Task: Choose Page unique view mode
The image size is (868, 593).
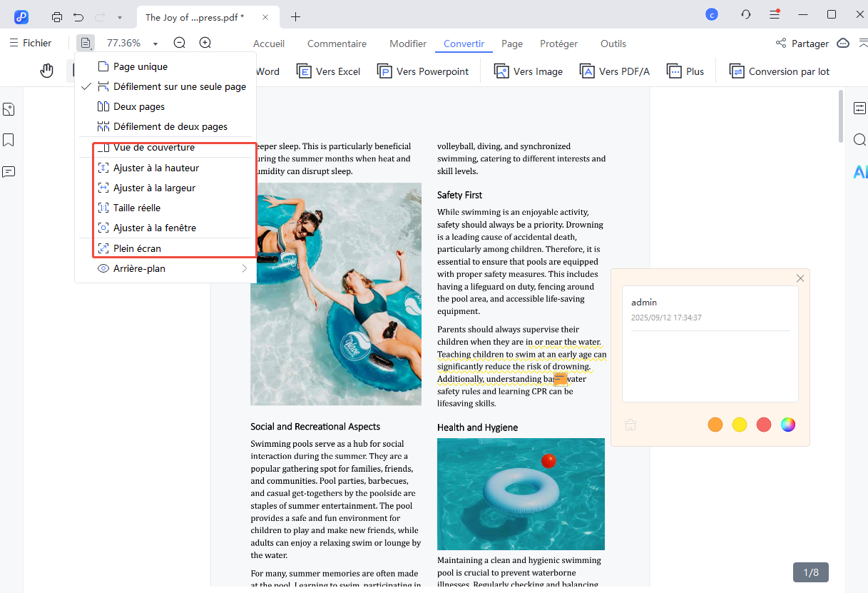Action: [x=141, y=66]
